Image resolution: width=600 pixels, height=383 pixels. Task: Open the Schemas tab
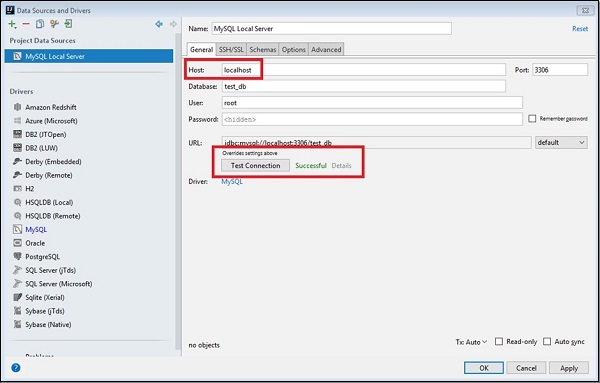coord(262,49)
